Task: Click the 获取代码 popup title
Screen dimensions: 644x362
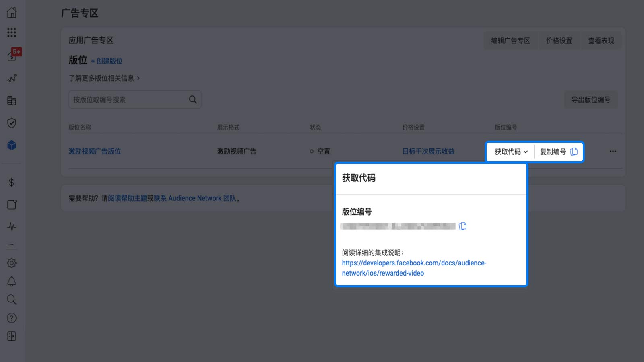Action: click(359, 178)
